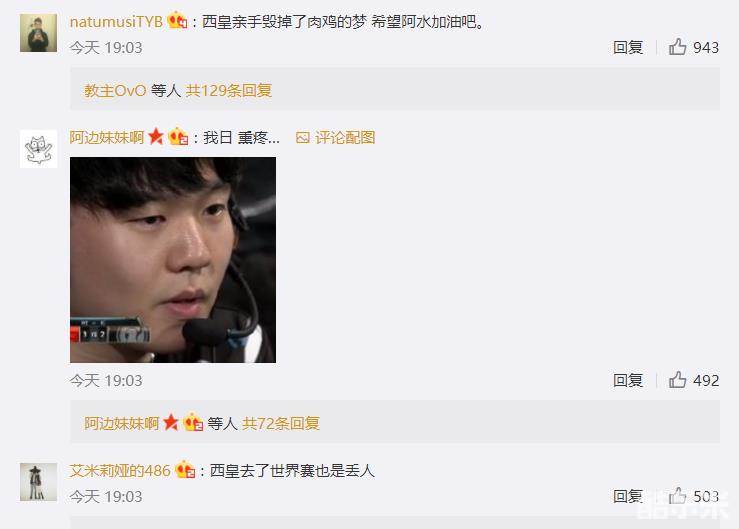Click the picture icon beside 评论配图

[x=303, y=138]
